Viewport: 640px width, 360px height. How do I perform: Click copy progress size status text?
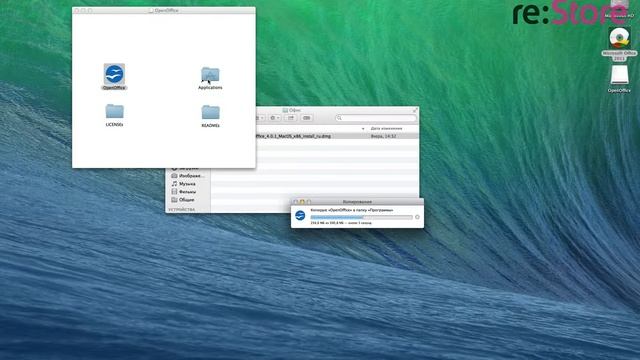[x=341, y=223]
